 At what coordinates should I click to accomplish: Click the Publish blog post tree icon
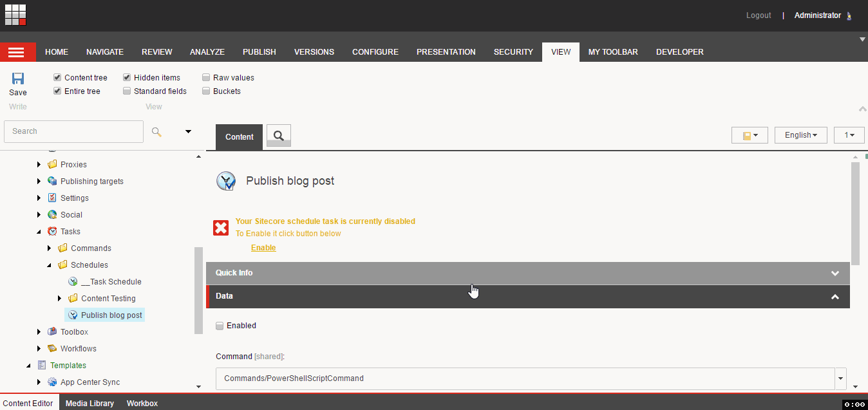[x=73, y=315]
